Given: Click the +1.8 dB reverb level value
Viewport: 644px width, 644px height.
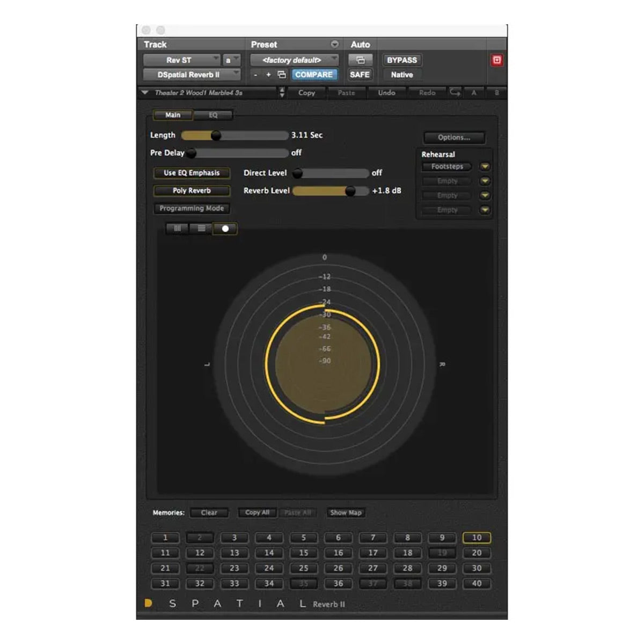Looking at the screenshot, I should point(387,191).
